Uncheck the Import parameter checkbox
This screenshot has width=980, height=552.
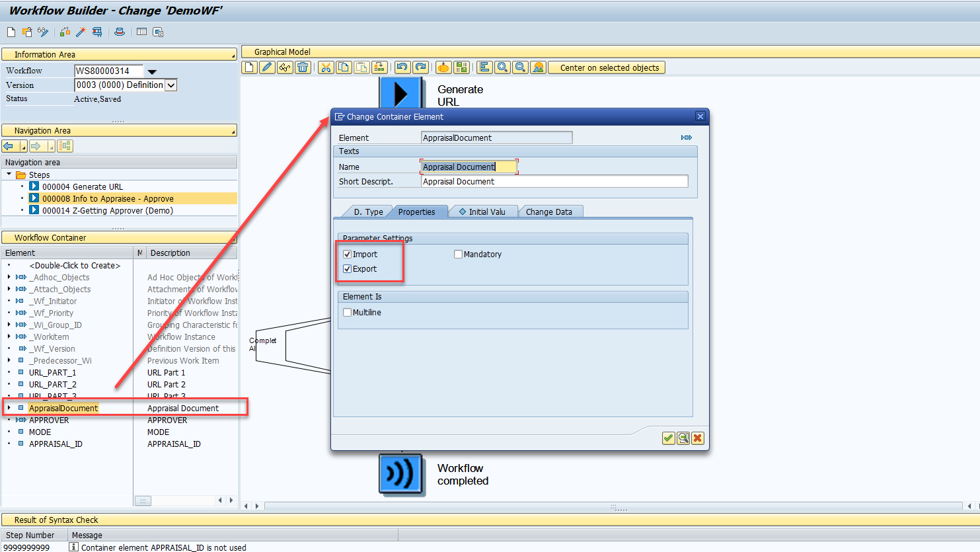[x=347, y=254]
